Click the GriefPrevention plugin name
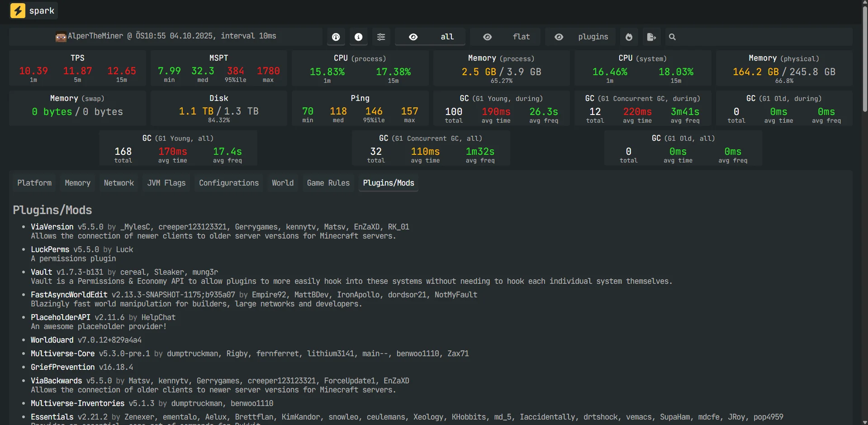Screen dimensions: 868x425 point(63,367)
